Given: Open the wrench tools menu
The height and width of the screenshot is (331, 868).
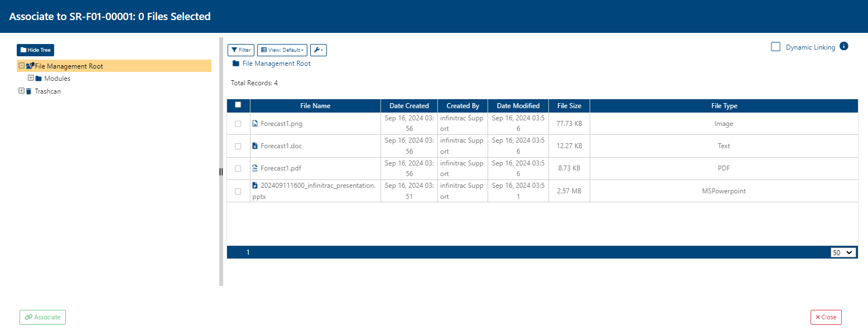Looking at the screenshot, I should point(318,50).
